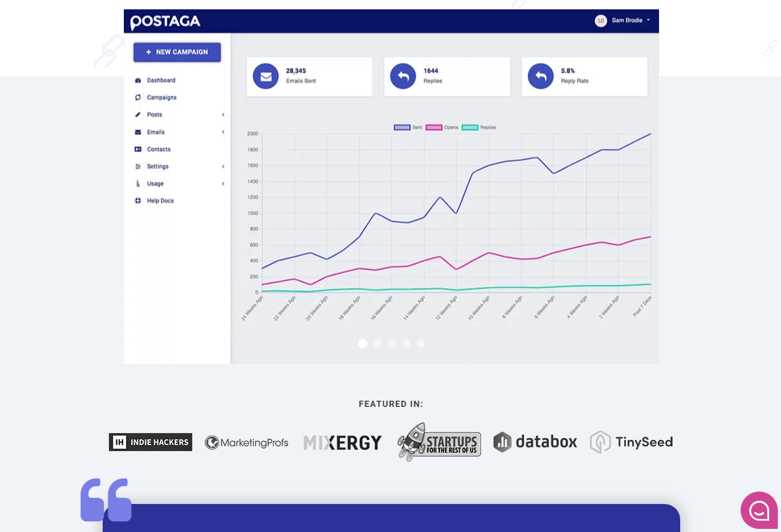Click the "12 Weeks Ago" axis label

click(x=447, y=308)
